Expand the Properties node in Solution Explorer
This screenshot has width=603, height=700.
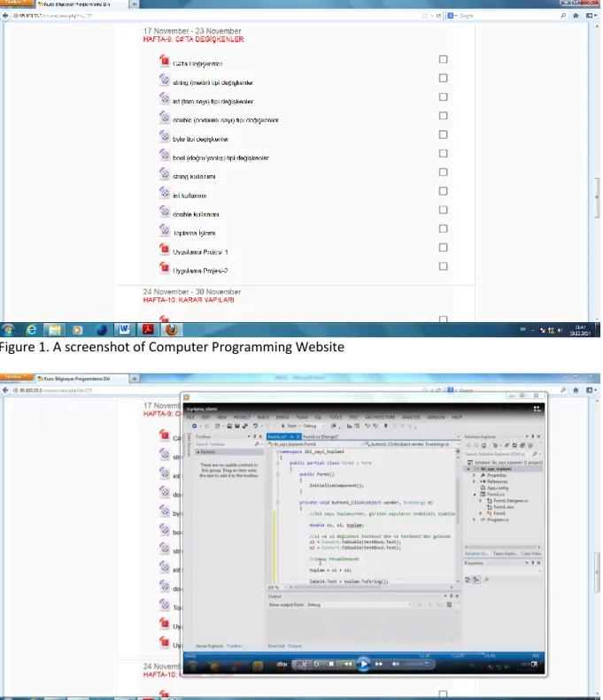click(475, 475)
